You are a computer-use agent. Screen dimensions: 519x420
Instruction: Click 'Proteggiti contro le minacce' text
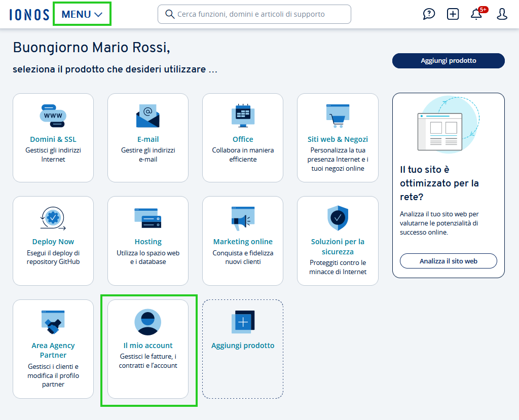tap(338, 267)
